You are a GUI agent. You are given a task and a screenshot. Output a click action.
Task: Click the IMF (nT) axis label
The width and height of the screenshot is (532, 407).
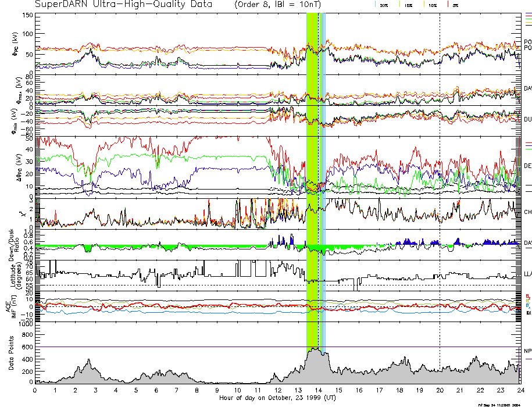pyautogui.click(x=10, y=306)
